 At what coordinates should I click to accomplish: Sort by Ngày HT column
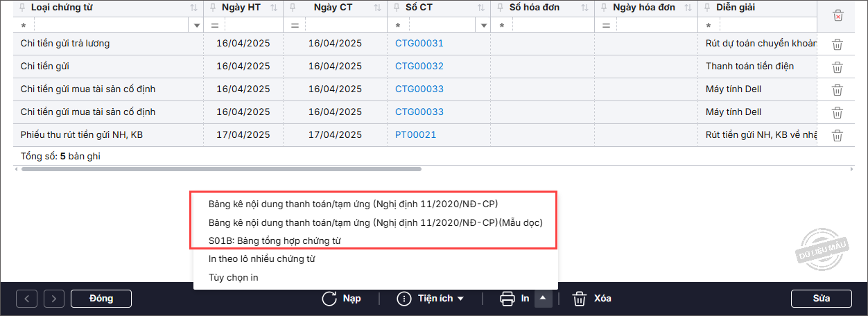[274, 8]
